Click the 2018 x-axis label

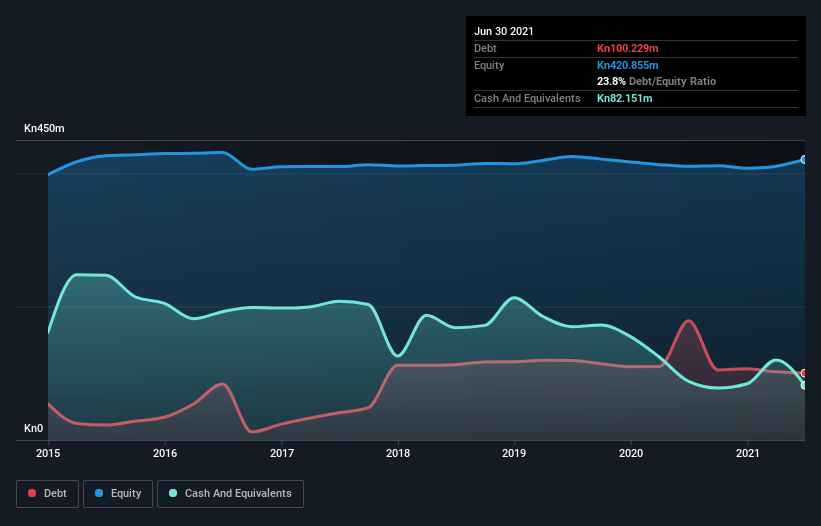click(x=398, y=453)
